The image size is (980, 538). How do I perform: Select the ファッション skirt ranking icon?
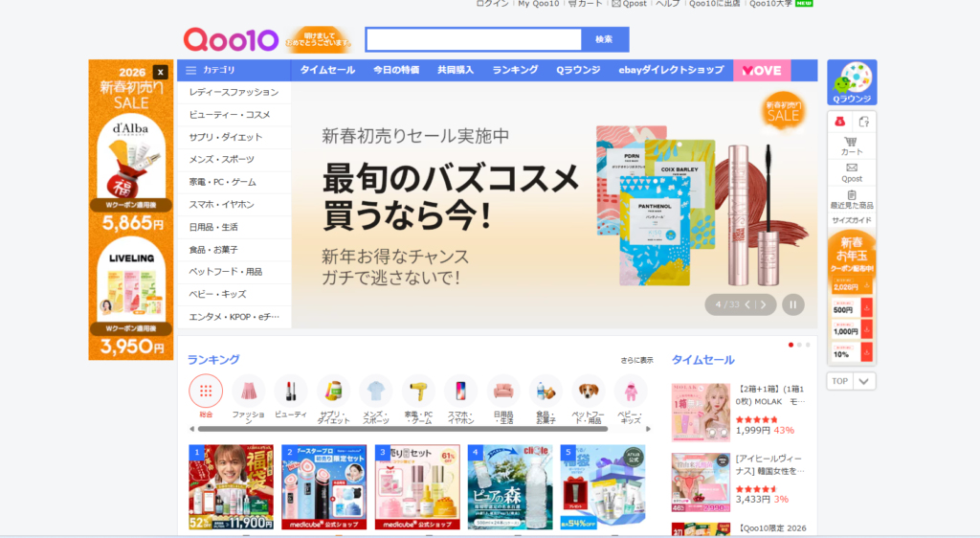[248, 392]
